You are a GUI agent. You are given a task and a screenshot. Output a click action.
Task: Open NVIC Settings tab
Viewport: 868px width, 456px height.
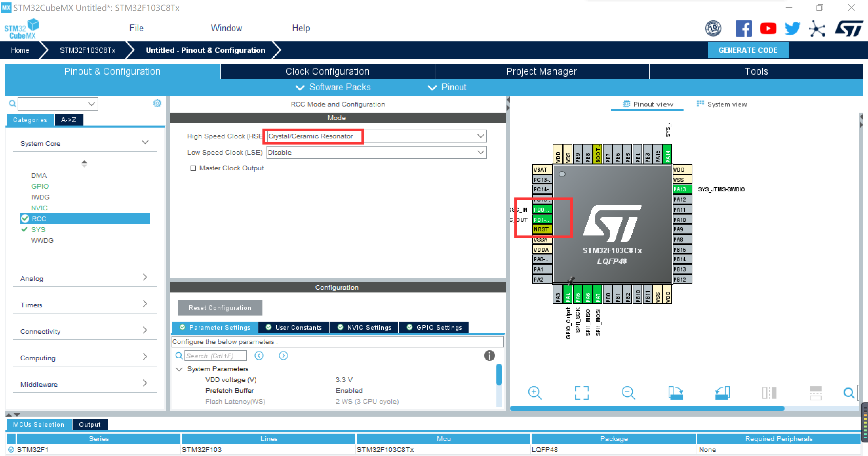pyautogui.click(x=364, y=327)
